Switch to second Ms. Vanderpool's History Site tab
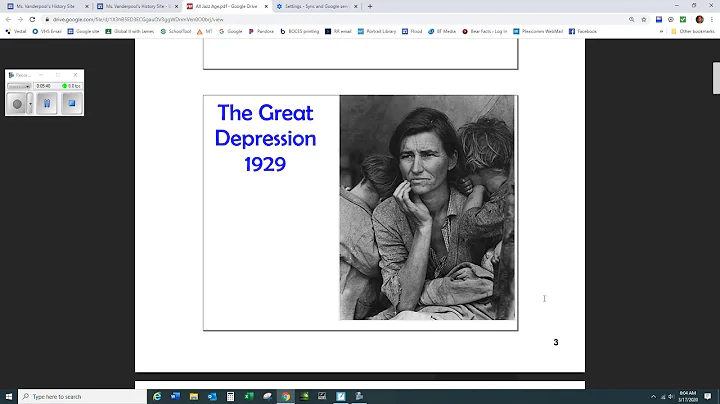The width and height of the screenshot is (720, 404). [x=138, y=6]
